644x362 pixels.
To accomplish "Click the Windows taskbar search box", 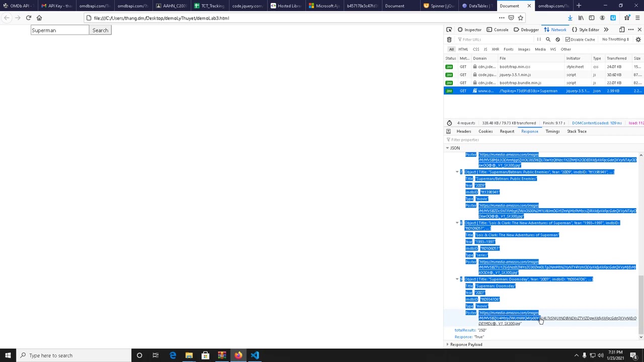I will [x=73, y=355].
